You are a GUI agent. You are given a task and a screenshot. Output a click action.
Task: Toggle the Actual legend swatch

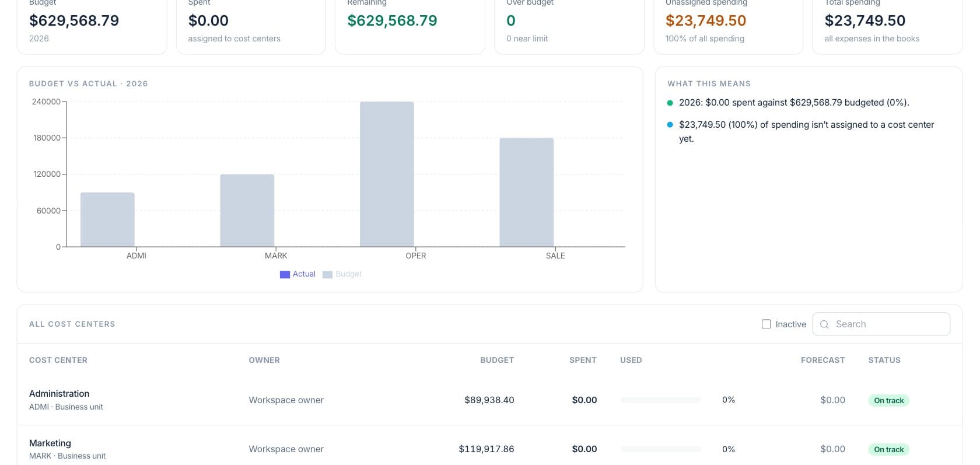pos(285,274)
